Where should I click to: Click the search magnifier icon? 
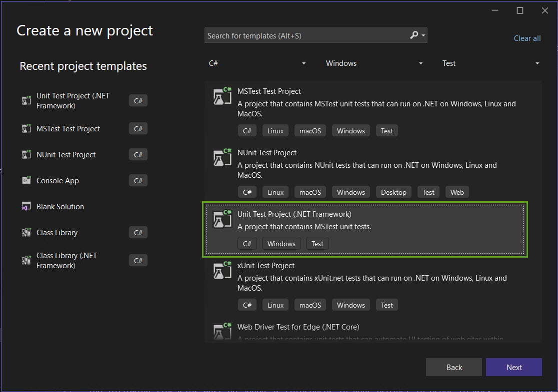(415, 35)
